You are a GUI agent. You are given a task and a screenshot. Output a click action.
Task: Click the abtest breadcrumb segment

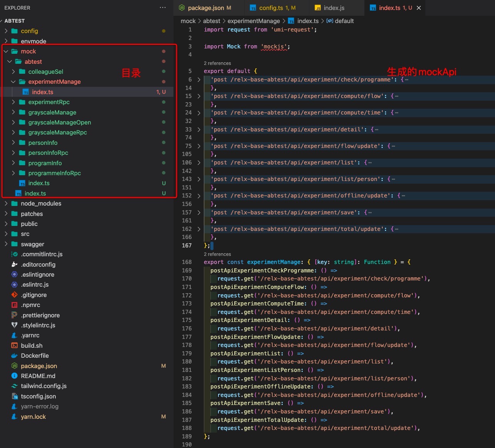[x=212, y=21]
